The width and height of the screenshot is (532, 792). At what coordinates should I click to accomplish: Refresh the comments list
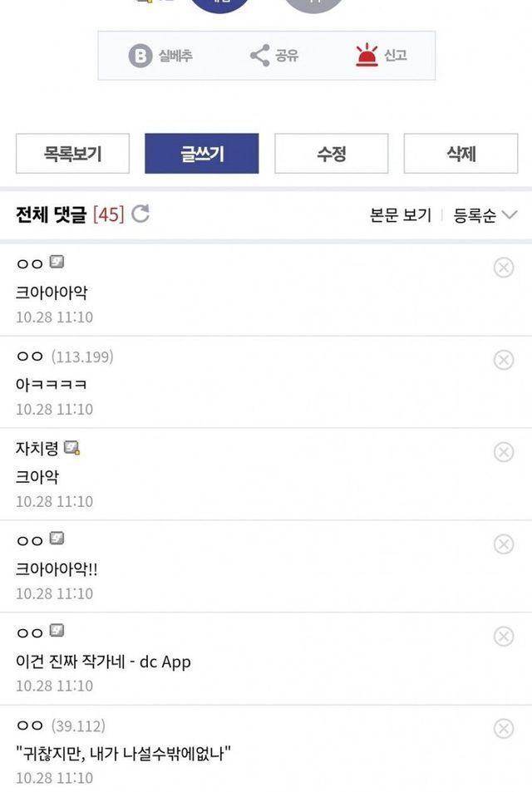click(x=140, y=214)
